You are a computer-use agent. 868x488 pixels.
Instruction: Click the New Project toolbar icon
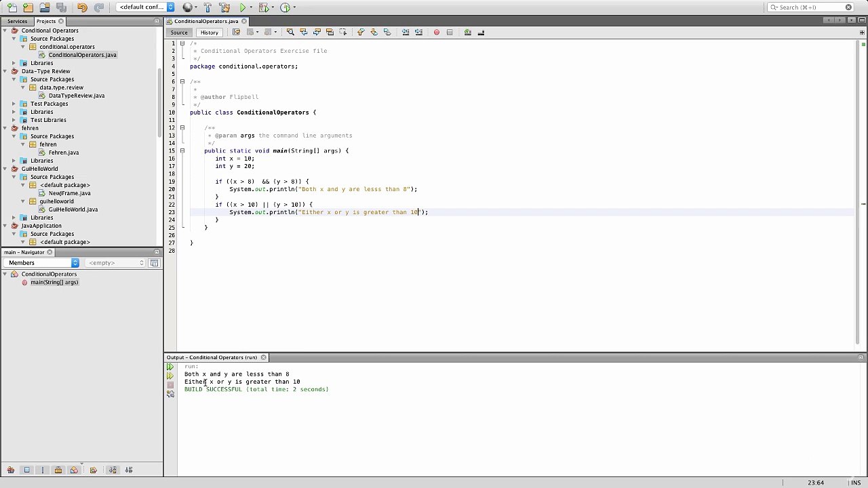(28, 7)
